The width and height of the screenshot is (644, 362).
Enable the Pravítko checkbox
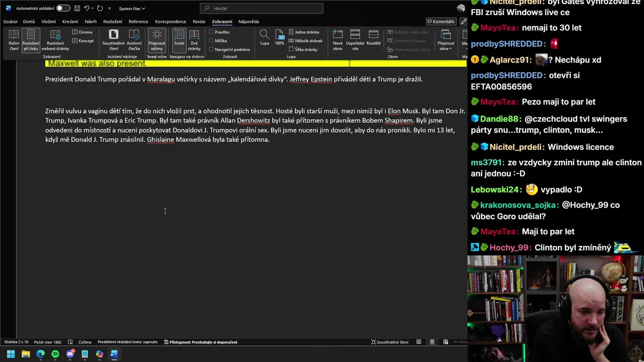[211, 32]
